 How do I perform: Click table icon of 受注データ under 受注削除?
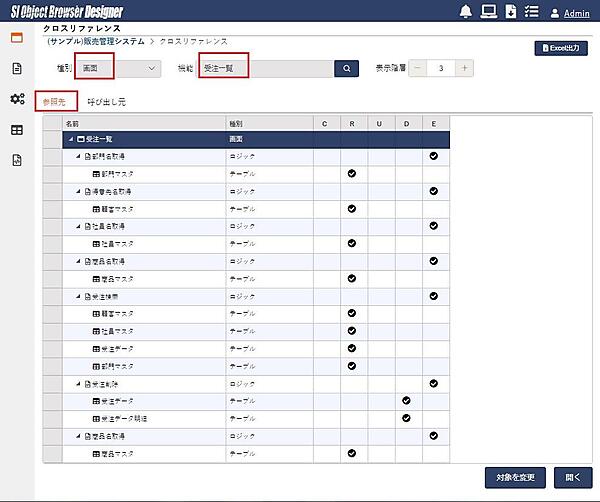(x=96, y=401)
